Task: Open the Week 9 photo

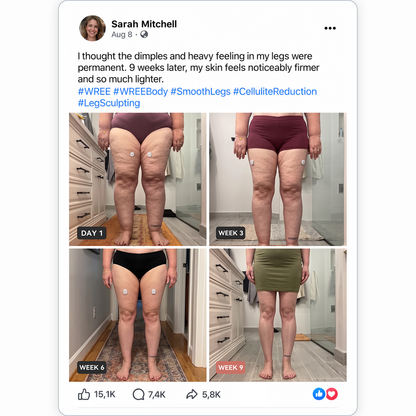Action: coord(278,315)
